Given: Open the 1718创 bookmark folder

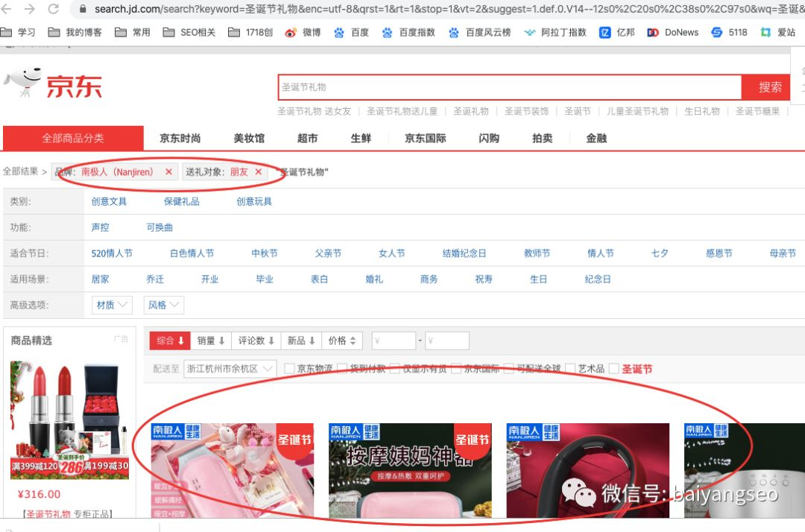Looking at the screenshot, I should 250,32.
